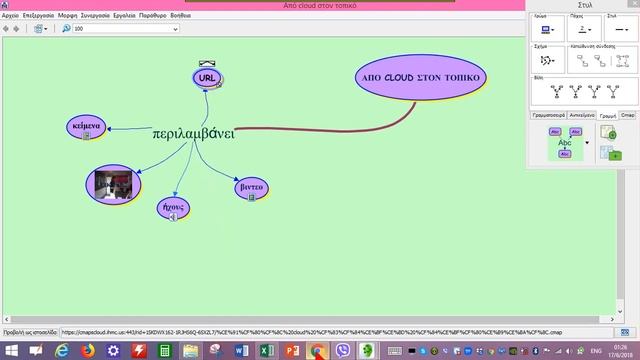Select the image concept node thumbnail

click(x=113, y=184)
